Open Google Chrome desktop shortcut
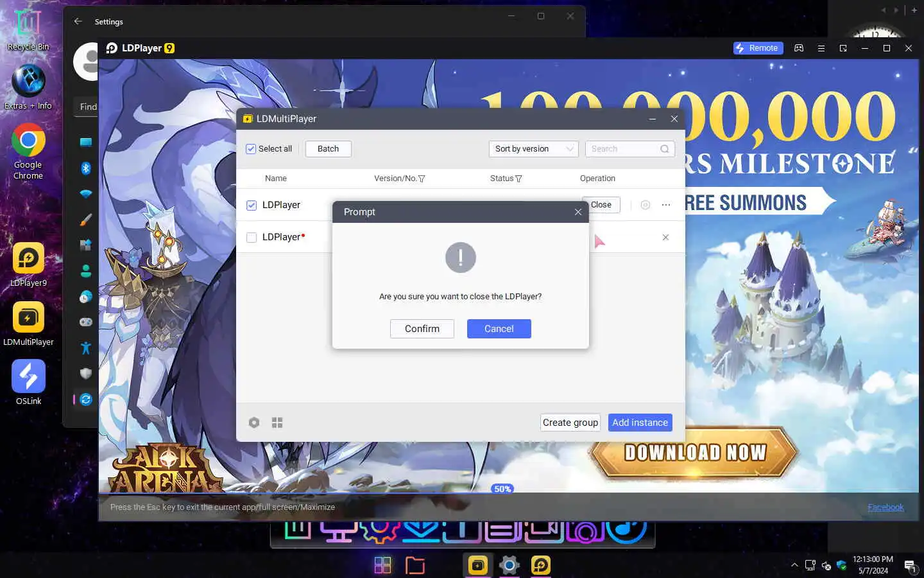924x578 pixels. 28,152
